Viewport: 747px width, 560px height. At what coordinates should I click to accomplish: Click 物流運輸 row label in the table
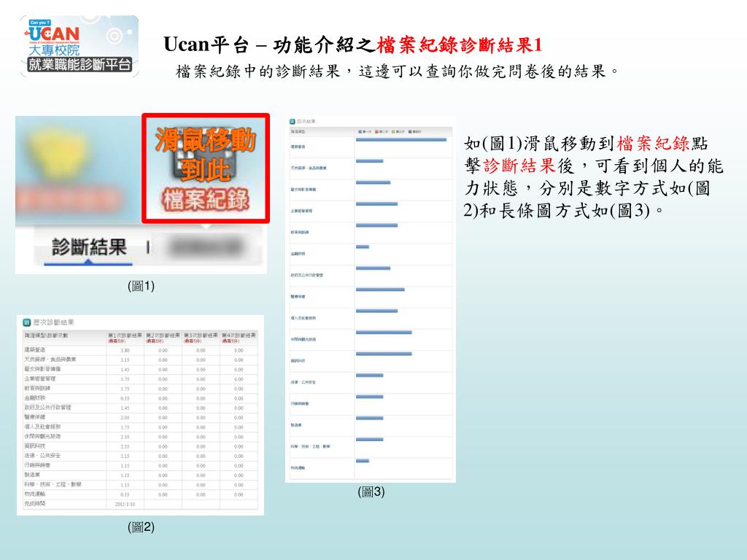tap(35, 494)
